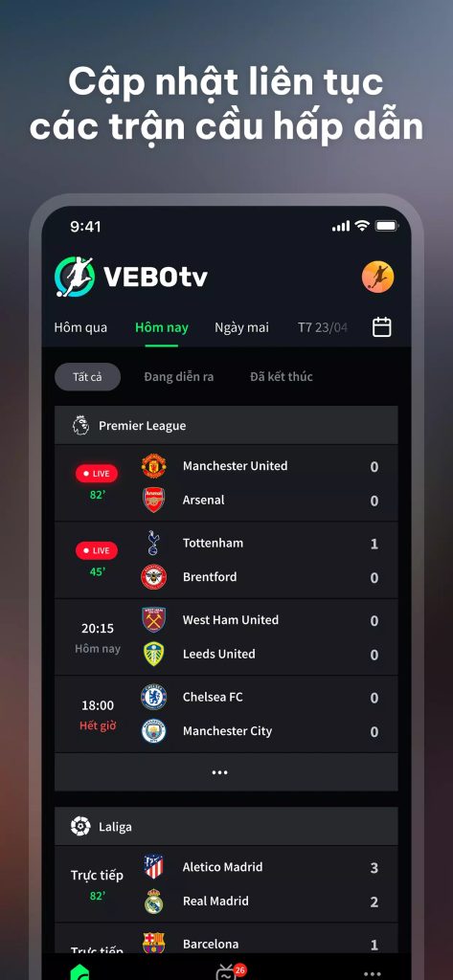Open the Aletico Madrid match row
The width and height of the screenshot is (453, 980).
point(226,884)
